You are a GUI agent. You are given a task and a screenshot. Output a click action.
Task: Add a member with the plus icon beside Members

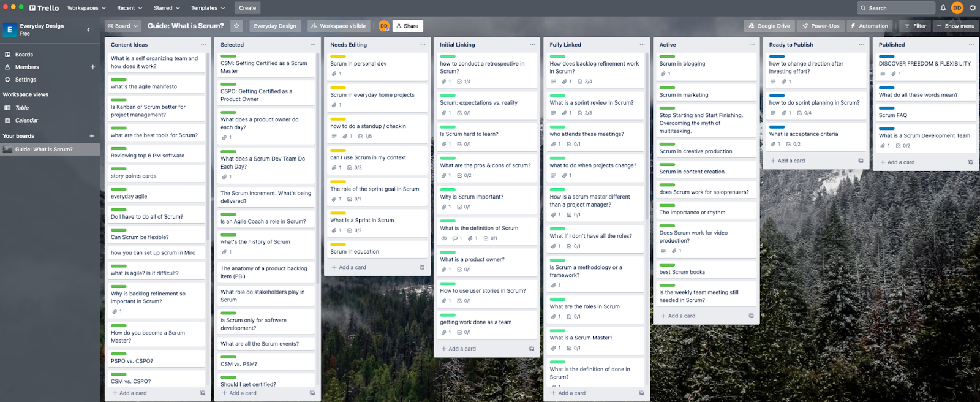(93, 67)
